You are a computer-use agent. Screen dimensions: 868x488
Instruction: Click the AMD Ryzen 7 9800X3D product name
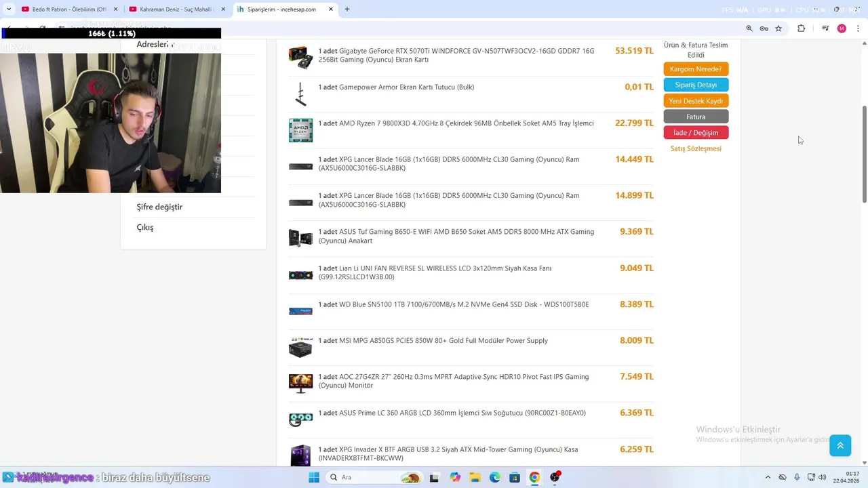[x=456, y=123]
